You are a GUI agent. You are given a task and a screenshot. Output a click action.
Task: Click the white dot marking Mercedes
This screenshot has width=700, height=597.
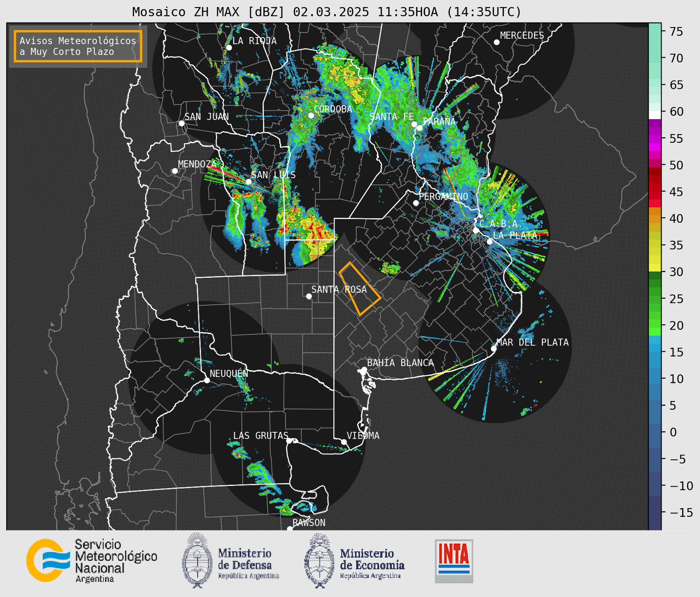(497, 42)
